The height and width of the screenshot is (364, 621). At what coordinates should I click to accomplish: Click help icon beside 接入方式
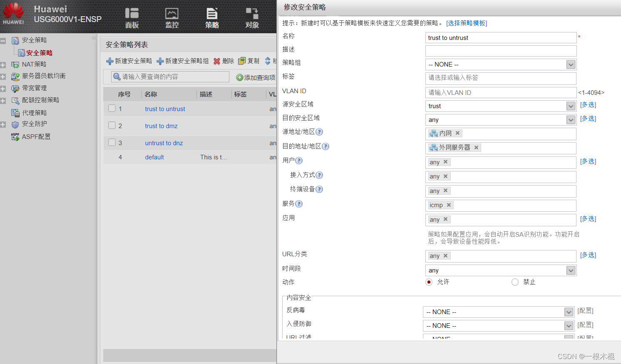tap(319, 175)
